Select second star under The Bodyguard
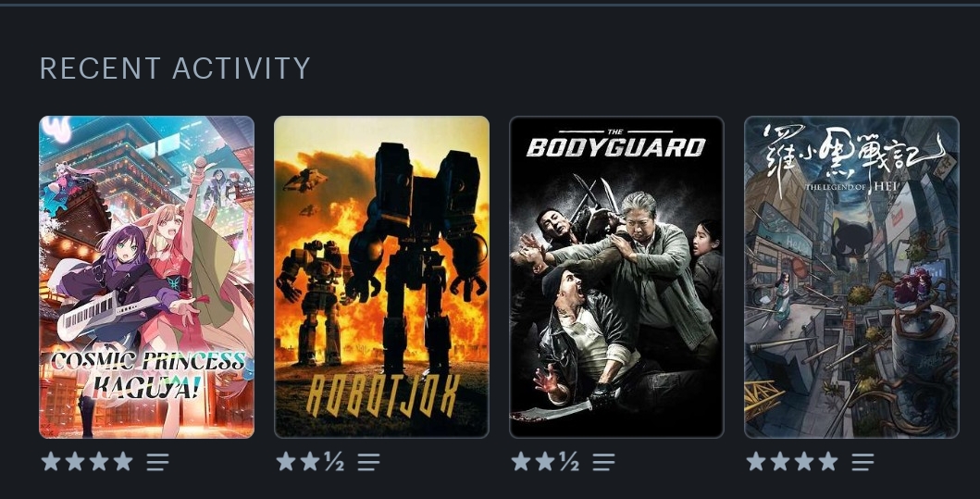The image size is (980, 499). (x=545, y=461)
